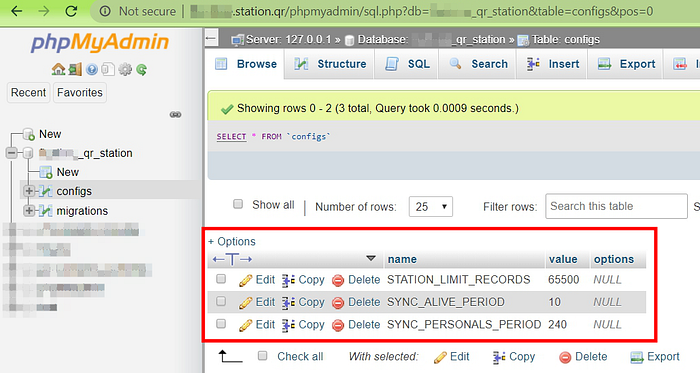Open the Export tab
This screenshot has width=700, height=373.
pyautogui.click(x=626, y=64)
